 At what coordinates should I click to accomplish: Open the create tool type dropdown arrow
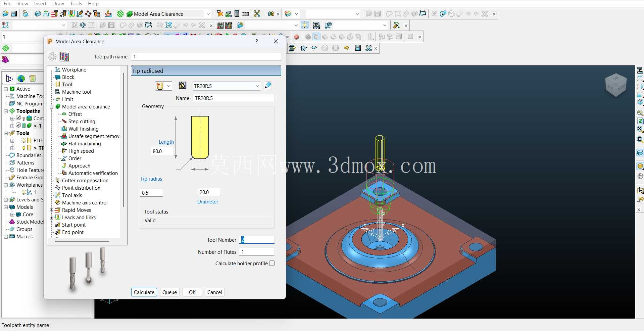click(x=168, y=86)
